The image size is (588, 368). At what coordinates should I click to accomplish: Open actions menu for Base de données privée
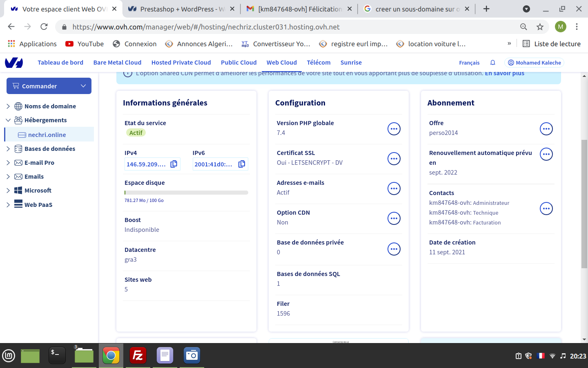click(394, 249)
